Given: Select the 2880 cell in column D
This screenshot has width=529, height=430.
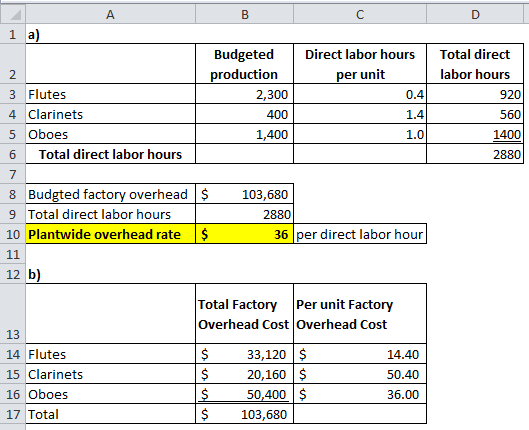Looking at the screenshot, I should tap(475, 154).
